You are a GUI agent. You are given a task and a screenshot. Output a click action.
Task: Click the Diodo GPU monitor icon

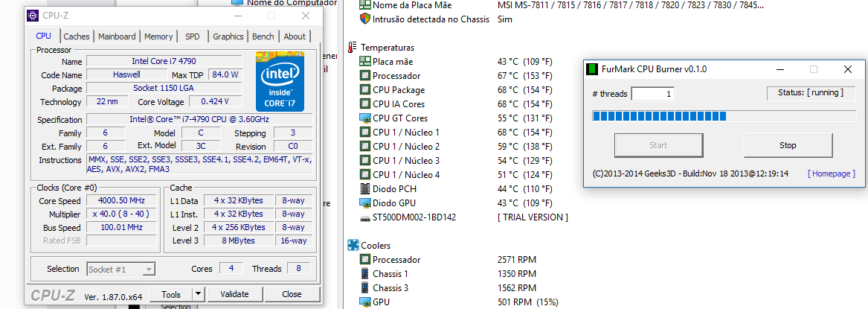364,203
